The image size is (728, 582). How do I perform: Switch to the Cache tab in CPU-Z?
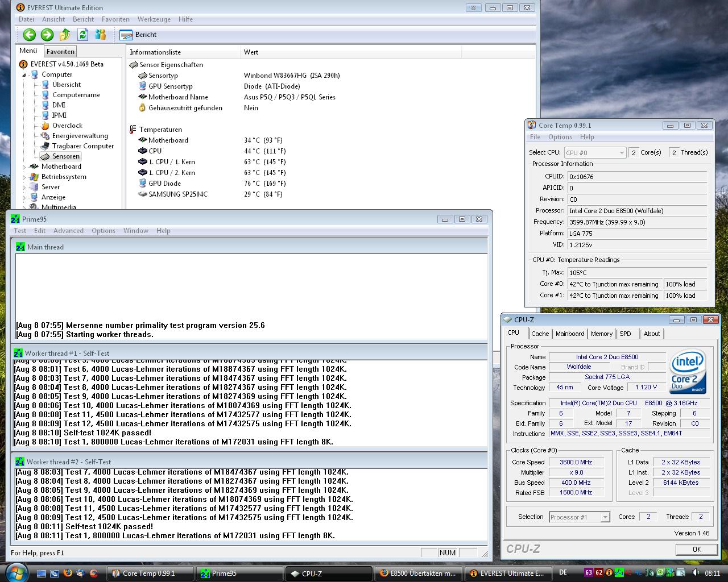(x=540, y=334)
